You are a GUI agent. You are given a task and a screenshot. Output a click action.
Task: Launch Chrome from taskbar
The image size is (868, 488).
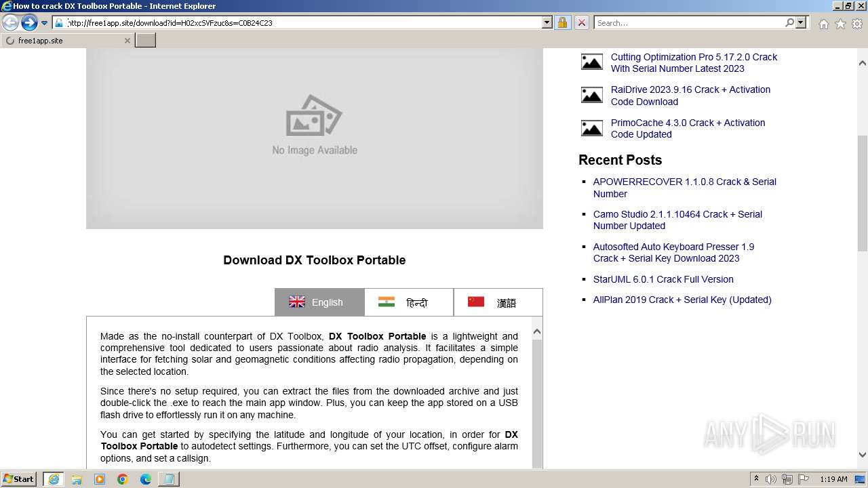[123, 479]
